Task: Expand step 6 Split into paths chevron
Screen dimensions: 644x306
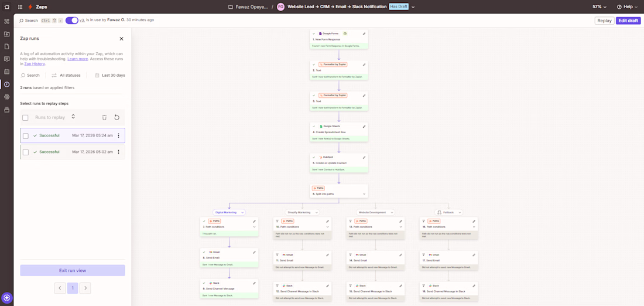Action: [x=364, y=193]
